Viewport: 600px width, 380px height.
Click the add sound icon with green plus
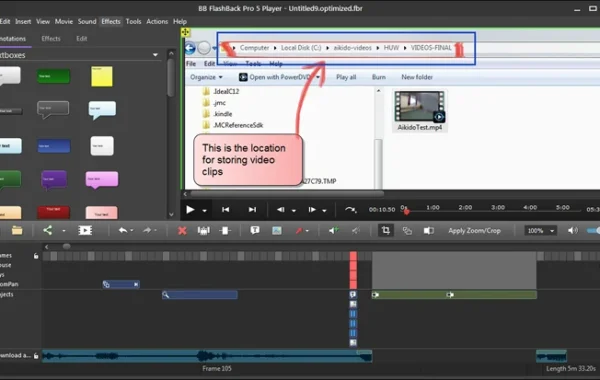point(334,230)
